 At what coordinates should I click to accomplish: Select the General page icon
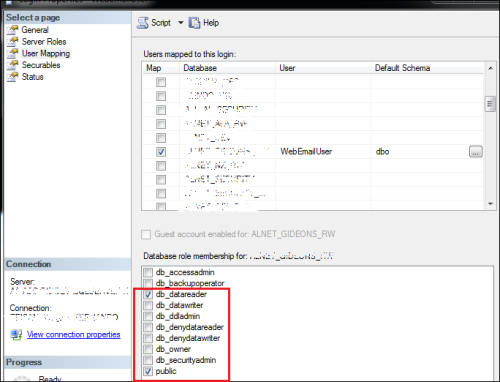(13, 30)
